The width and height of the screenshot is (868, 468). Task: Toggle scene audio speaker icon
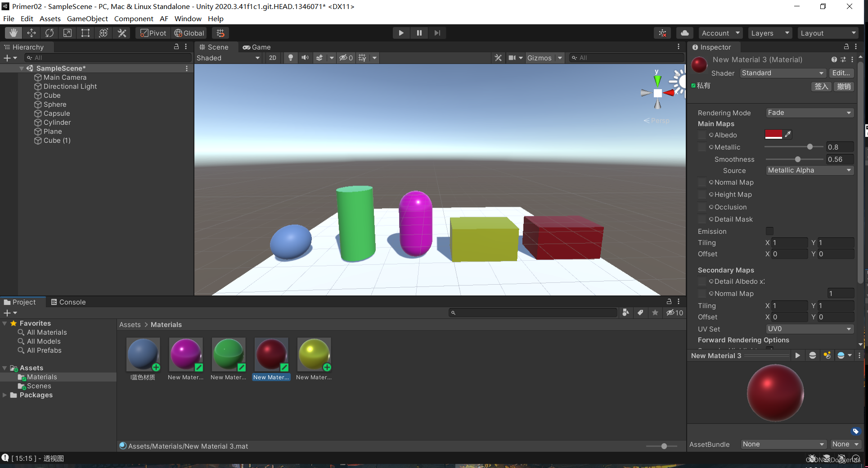pyautogui.click(x=305, y=58)
